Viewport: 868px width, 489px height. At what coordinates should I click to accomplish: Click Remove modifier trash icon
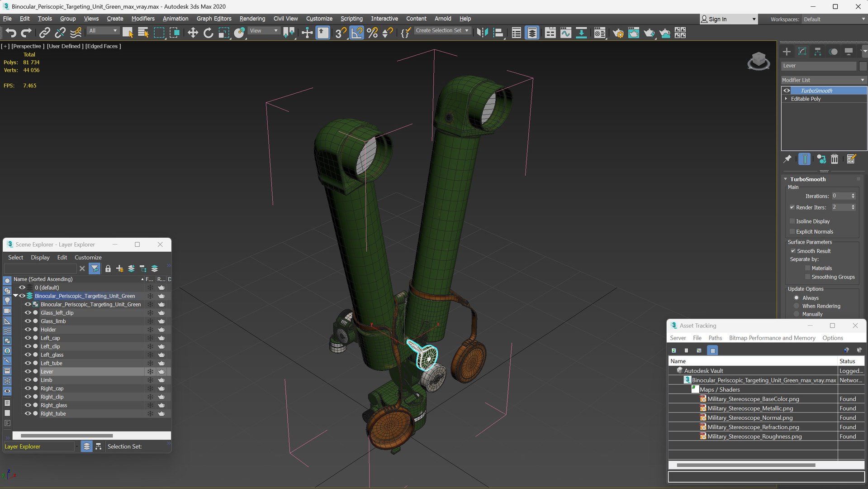(x=835, y=159)
